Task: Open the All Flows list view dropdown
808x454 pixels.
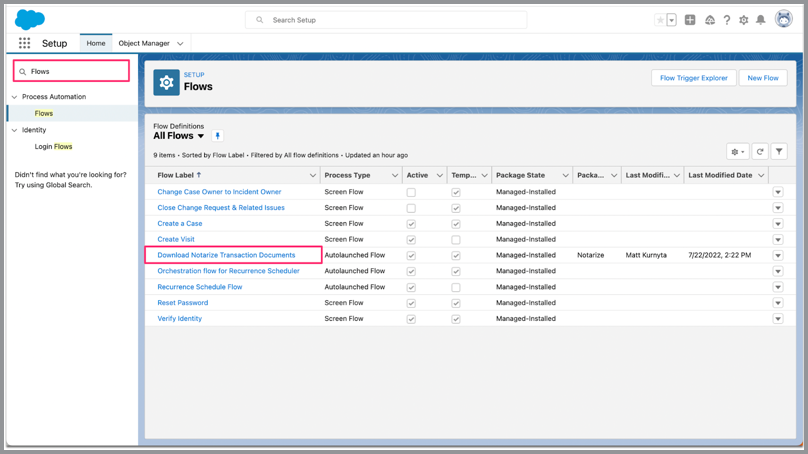Action: click(201, 136)
